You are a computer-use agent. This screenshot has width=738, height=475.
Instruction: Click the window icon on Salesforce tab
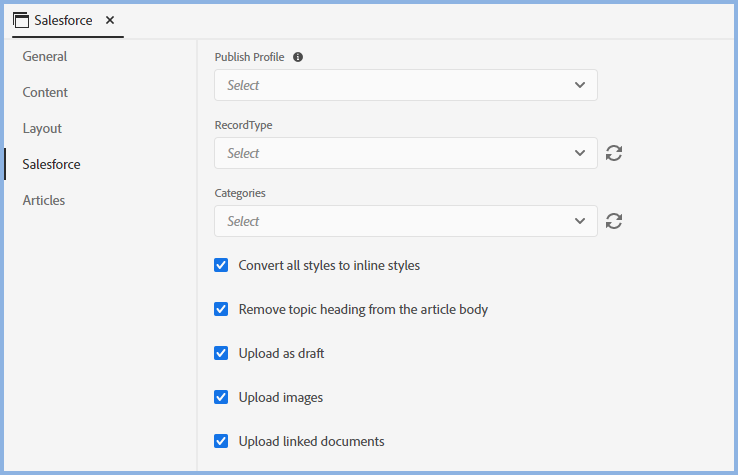[21, 20]
